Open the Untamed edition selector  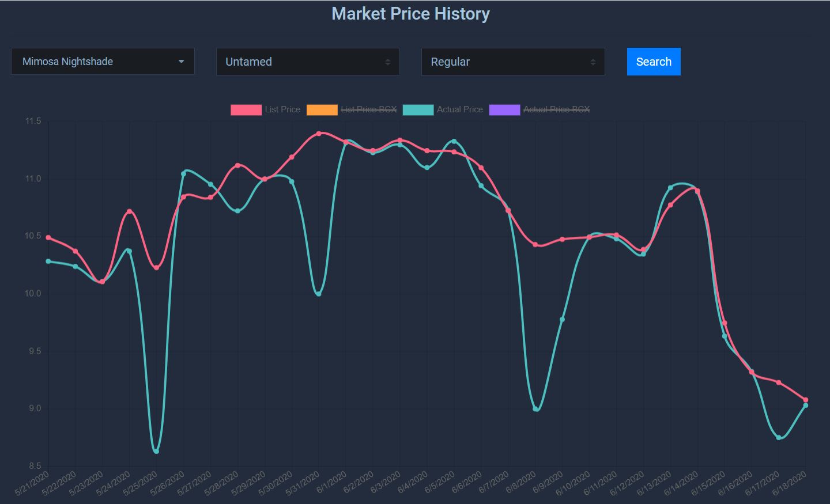[308, 62]
